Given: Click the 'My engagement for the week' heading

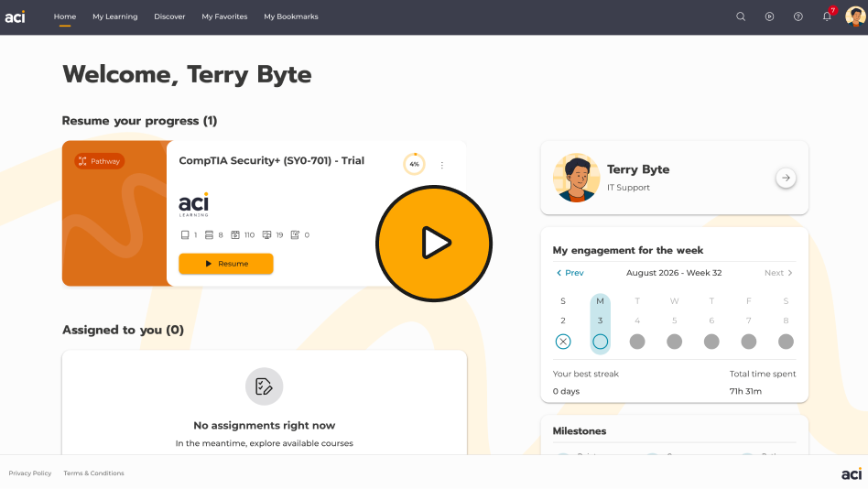Looking at the screenshot, I should coord(628,250).
